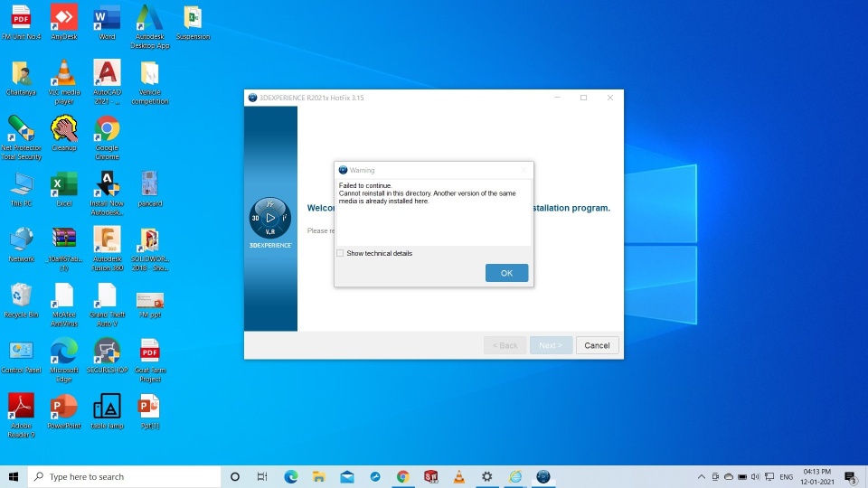The image size is (868, 488).
Task: Open FM ppt presentation file
Action: pos(150,305)
